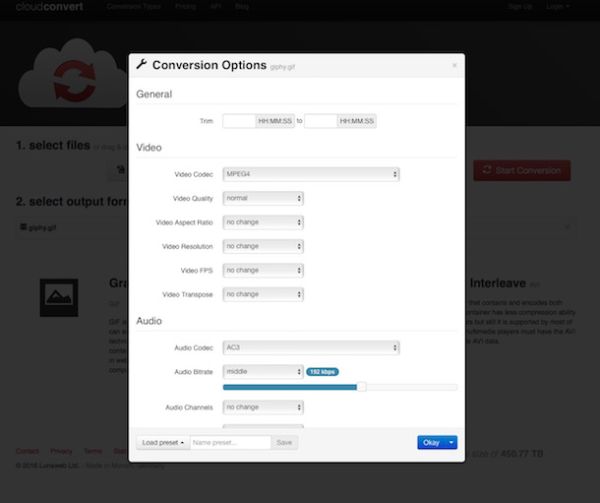Screen dimensions: 600x503
Task: Close the Conversion Options dialog
Action: pos(454,65)
